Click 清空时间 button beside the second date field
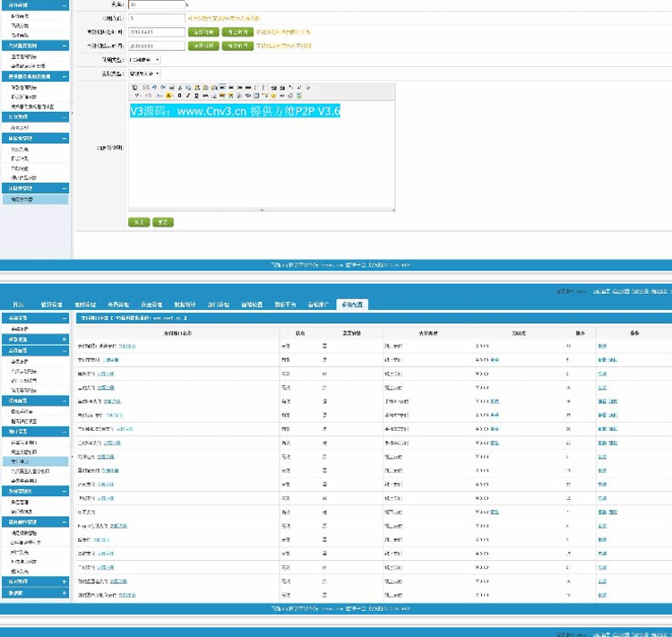The height and width of the screenshot is (637, 672). [237, 45]
